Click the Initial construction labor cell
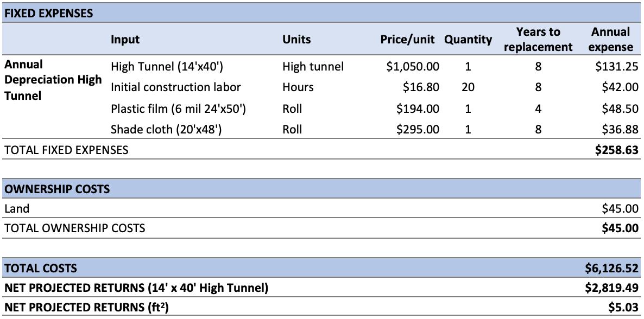The width and height of the screenshot is (644, 319). [176, 87]
